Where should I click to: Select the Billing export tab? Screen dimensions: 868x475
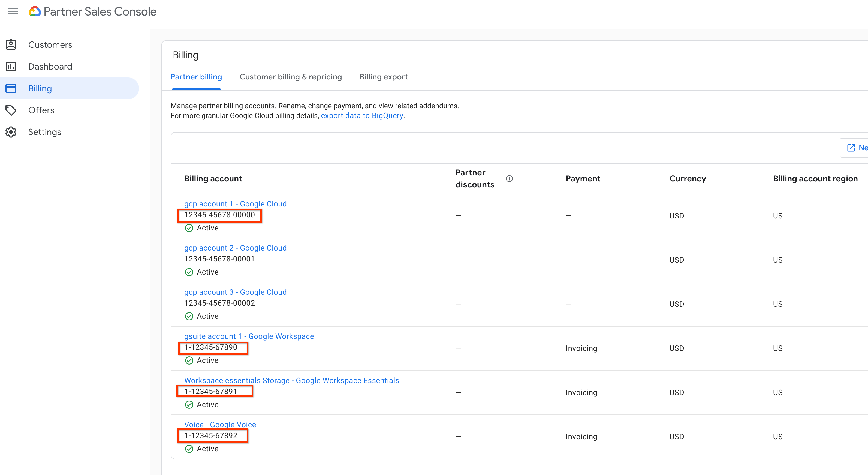(x=384, y=77)
